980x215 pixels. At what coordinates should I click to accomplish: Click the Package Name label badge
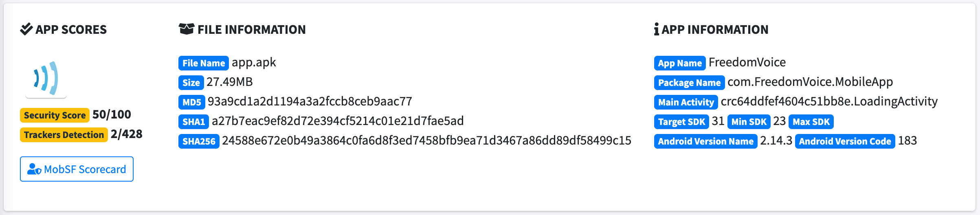coord(689,83)
